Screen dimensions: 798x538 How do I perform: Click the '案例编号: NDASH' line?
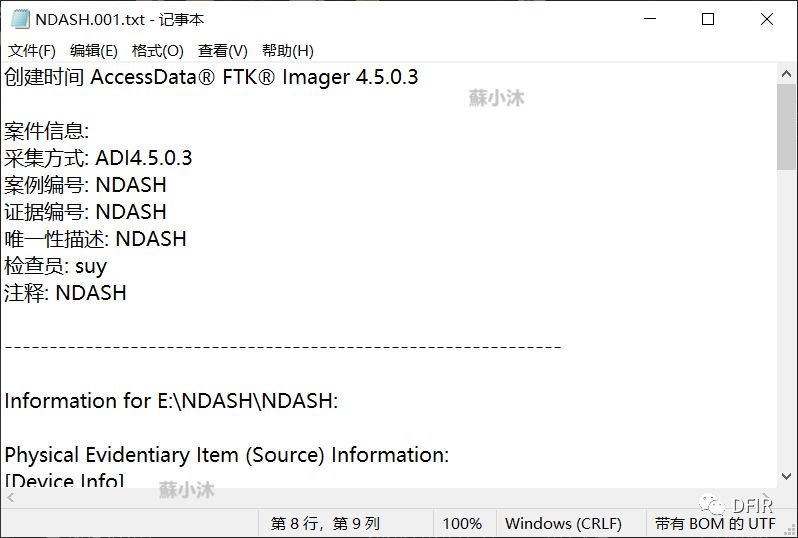[x=85, y=185]
